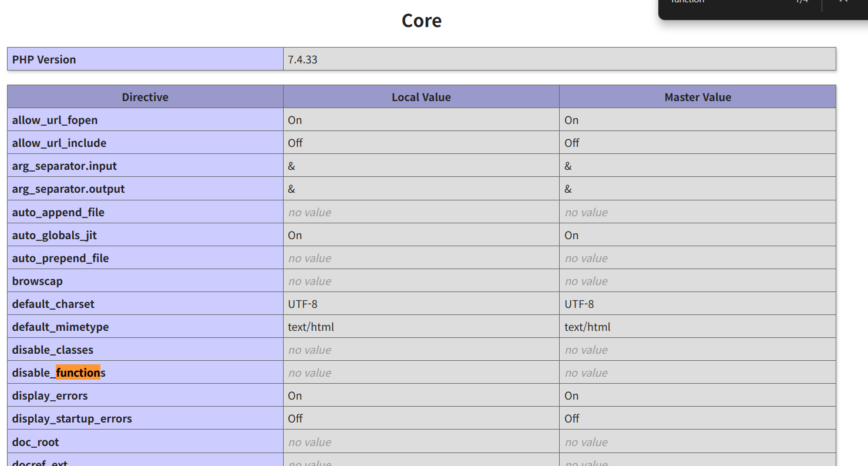Click the 1/4 match counter in find bar
Viewport: 868px width, 466px height.
(802, 2)
